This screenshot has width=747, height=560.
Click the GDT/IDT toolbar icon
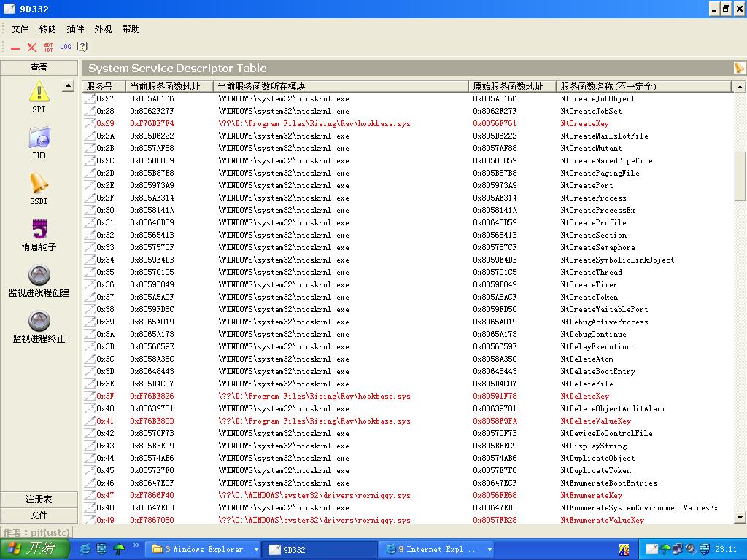pyautogui.click(x=49, y=47)
